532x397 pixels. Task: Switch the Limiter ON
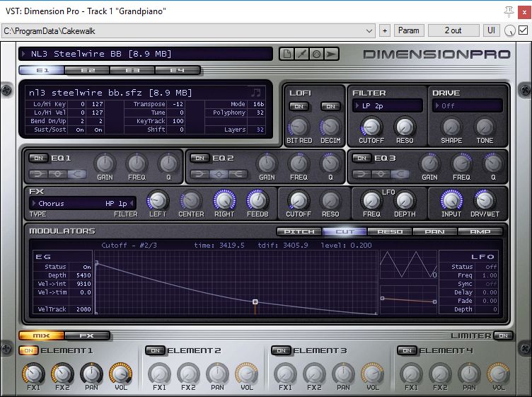(503, 335)
